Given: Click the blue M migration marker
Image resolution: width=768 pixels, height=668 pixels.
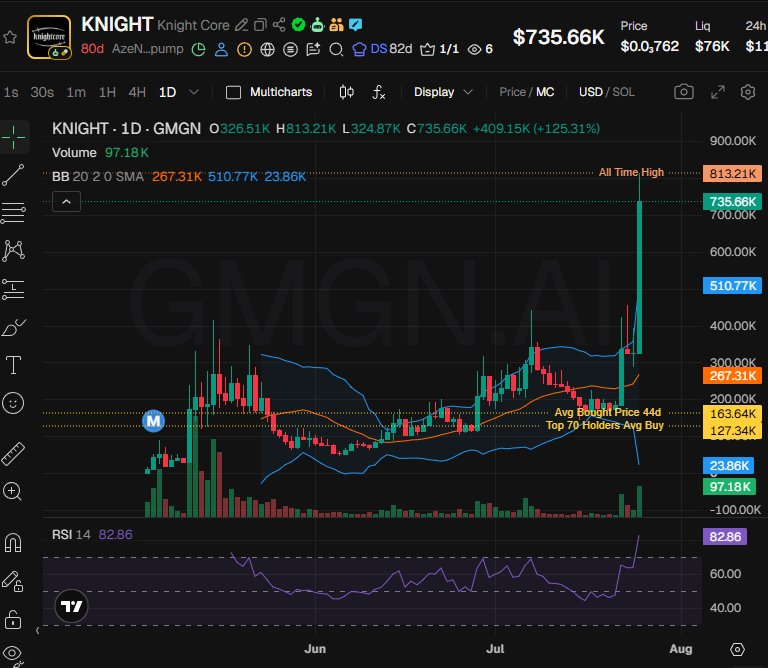Looking at the screenshot, I should (x=153, y=421).
